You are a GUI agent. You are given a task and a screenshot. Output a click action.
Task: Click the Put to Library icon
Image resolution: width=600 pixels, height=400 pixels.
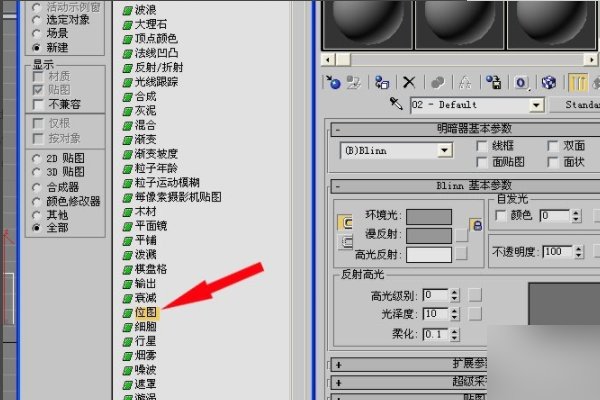click(x=493, y=82)
